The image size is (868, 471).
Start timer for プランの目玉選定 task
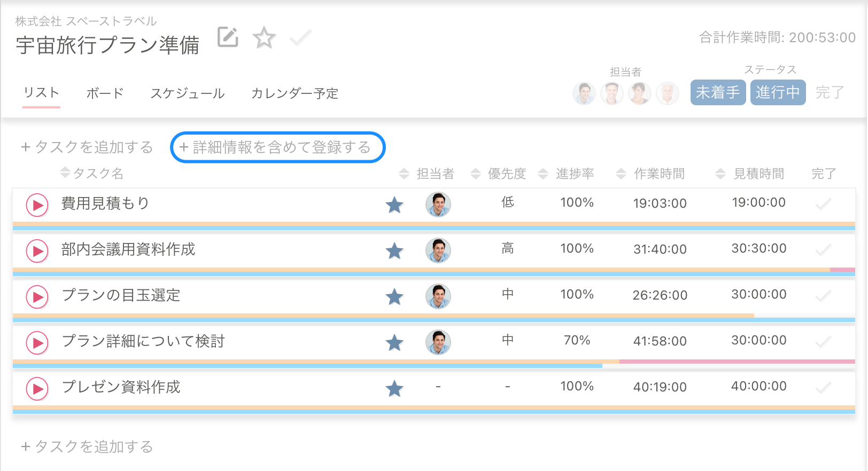(x=37, y=297)
